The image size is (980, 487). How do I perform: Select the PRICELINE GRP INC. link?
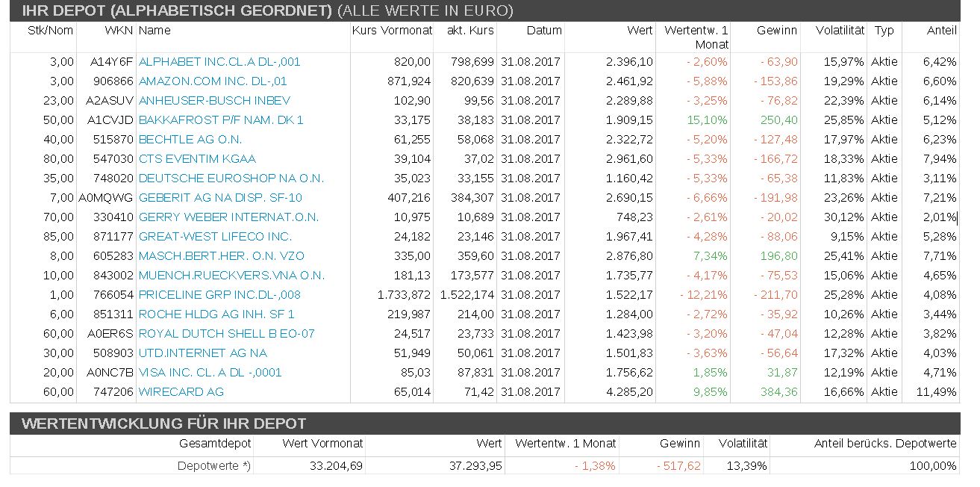coord(219,295)
